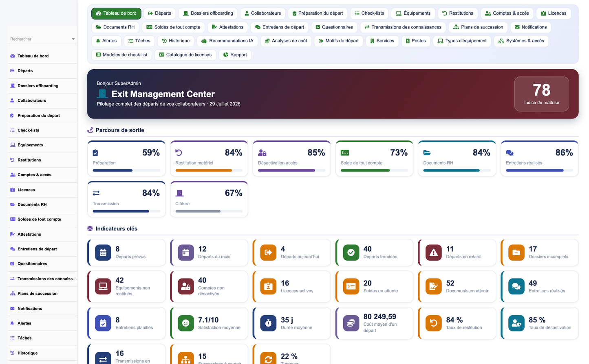Click the Exit Management Center title
Image resolution: width=589 pixels, height=364 pixels.
point(163,94)
